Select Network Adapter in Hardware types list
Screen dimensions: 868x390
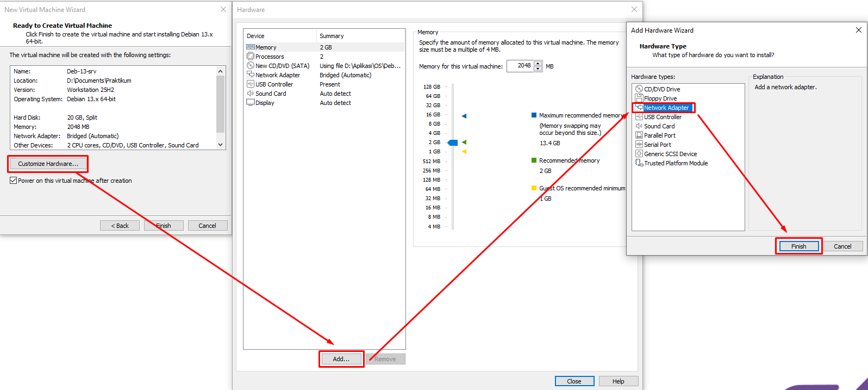pyautogui.click(x=666, y=108)
